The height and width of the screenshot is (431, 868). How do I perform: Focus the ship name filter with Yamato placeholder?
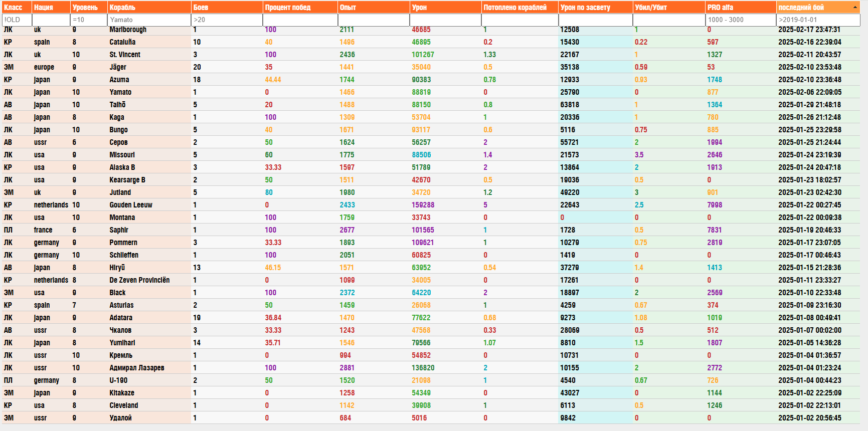pyautogui.click(x=149, y=20)
